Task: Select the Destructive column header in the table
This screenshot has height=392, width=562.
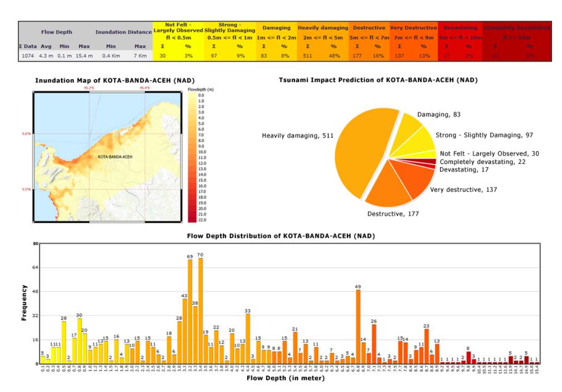Action: [369, 28]
